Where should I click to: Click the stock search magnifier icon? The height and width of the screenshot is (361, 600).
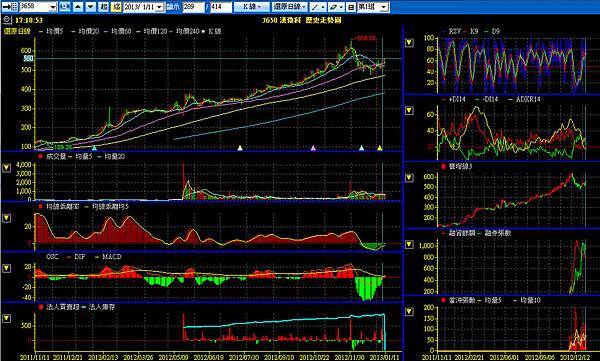click(64, 7)
